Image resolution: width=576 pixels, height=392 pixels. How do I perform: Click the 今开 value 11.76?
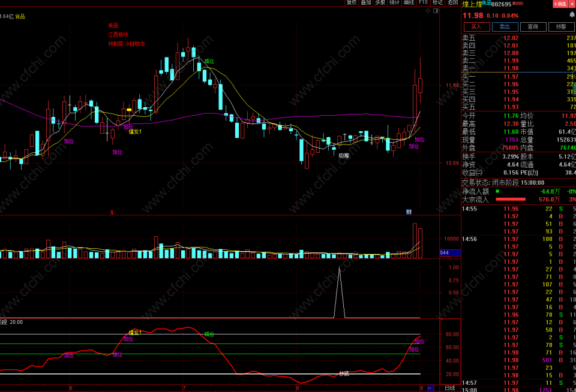[511, 116]
